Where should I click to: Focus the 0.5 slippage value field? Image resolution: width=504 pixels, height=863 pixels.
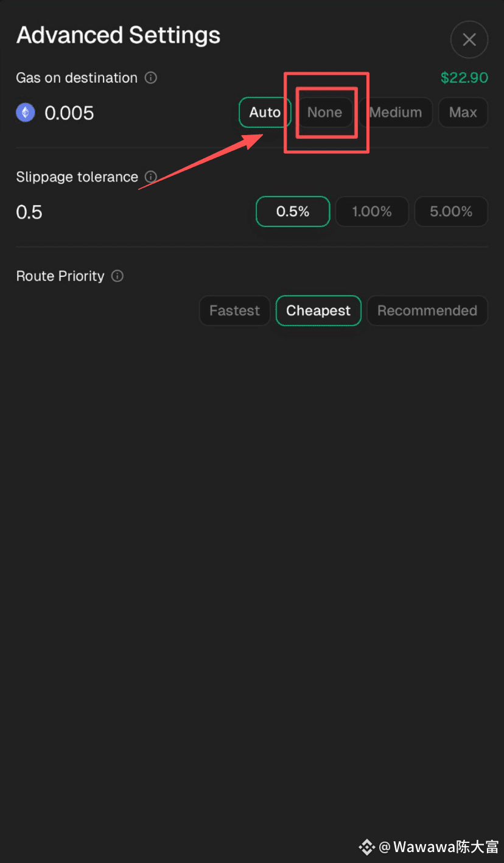point(29,212)
